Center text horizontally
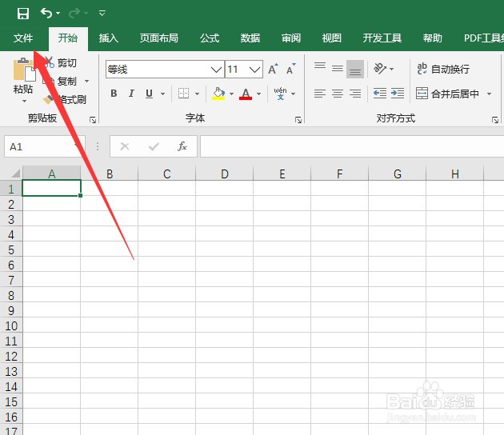The width and height of the screenshot is (504, 435). [x=338, y=94]
